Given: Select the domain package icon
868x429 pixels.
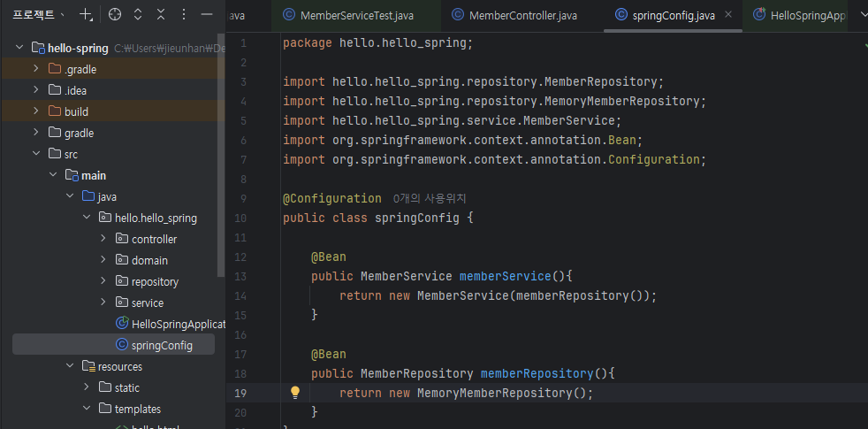Looking at the screenshot, I should point(122,260).
